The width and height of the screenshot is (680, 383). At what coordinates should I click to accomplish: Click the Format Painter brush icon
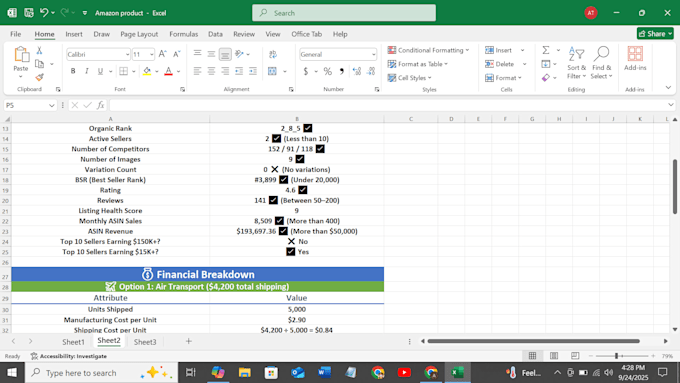coord(39,77)
